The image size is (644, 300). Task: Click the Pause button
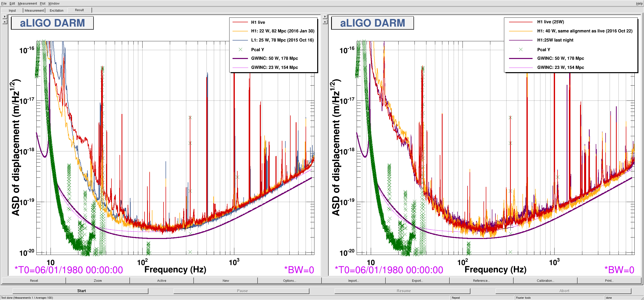click(241, 291)
